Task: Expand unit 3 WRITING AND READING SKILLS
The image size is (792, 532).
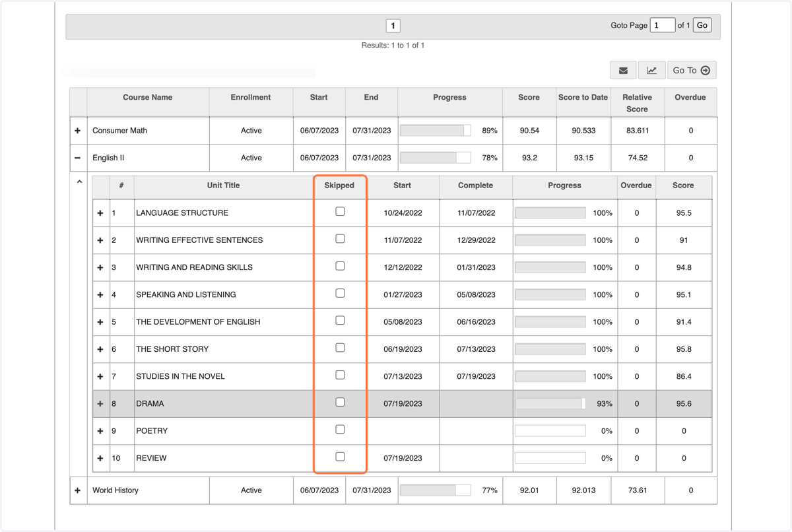Action: 100,267
